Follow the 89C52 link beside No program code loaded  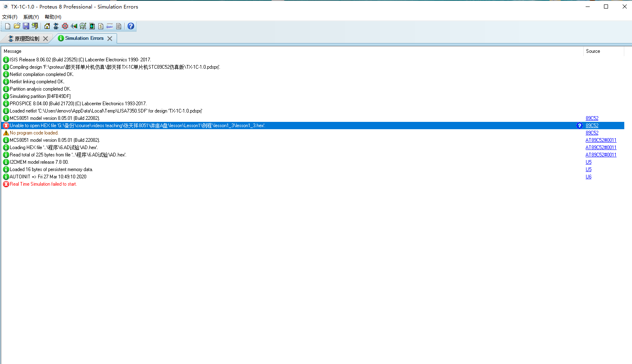[x=592, y=133]
